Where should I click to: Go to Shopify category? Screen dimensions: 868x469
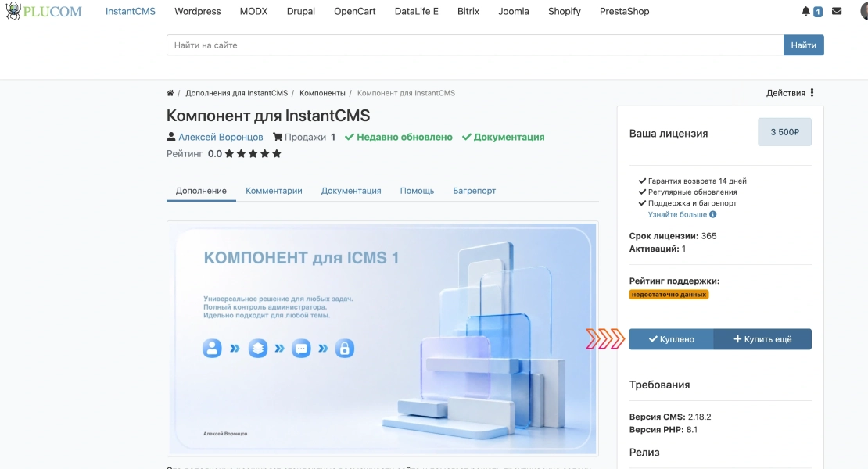[x=564, y=11]
